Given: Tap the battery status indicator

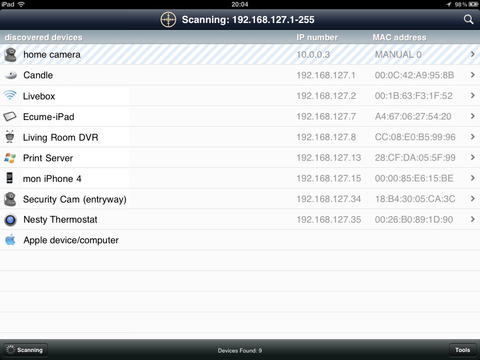Looking at the screenshot, I should pos(473,4).
